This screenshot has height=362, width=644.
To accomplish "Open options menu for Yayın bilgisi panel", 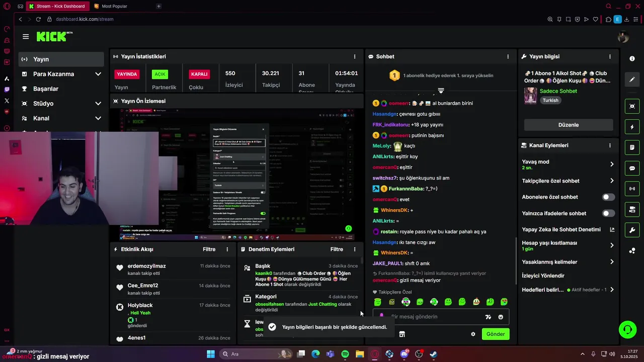I will point(610,57).
